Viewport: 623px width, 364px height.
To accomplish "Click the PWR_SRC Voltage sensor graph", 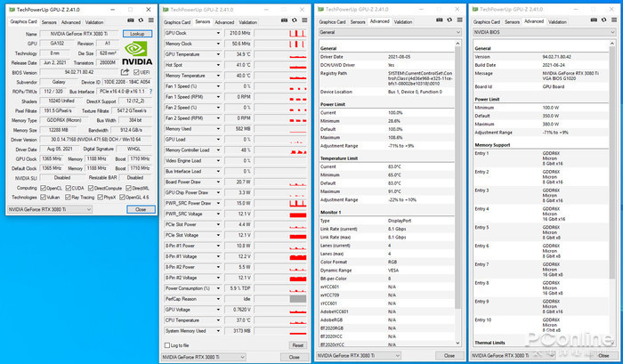I will pos(280,214).
